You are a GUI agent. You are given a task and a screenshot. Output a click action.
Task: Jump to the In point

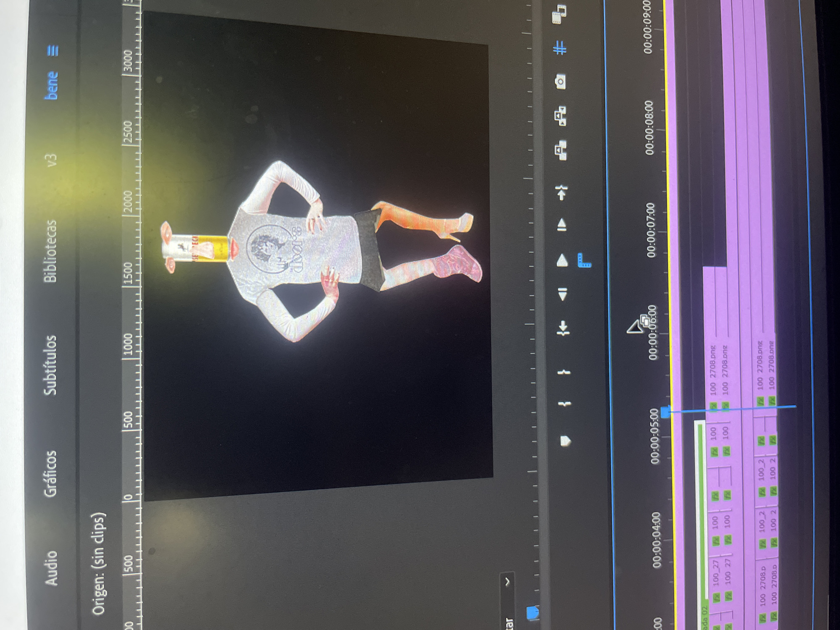tap(563, 328)
